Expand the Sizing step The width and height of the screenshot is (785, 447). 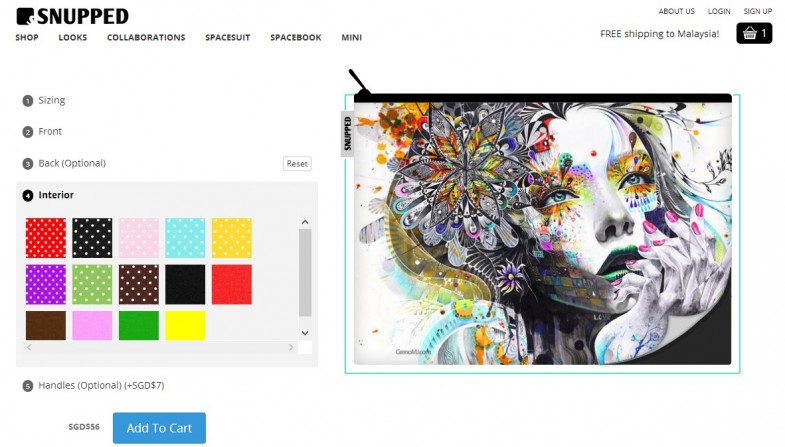point(52,100)
